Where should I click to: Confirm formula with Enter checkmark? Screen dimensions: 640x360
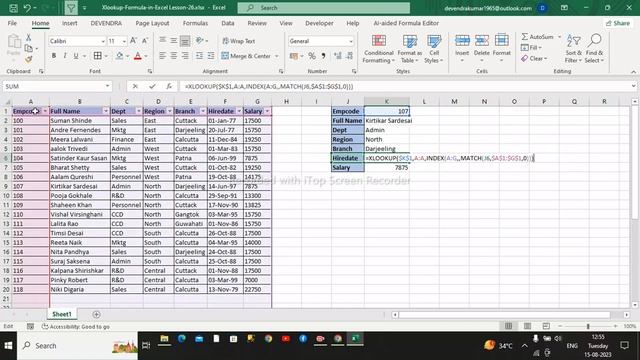point(152,87)
